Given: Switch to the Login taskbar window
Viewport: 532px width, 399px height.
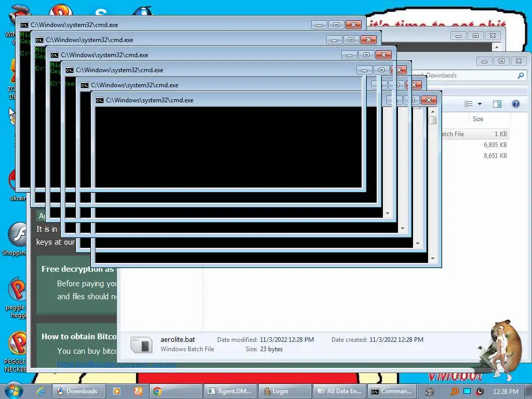Looking at the screenshot, I should [x=285, y=391].
